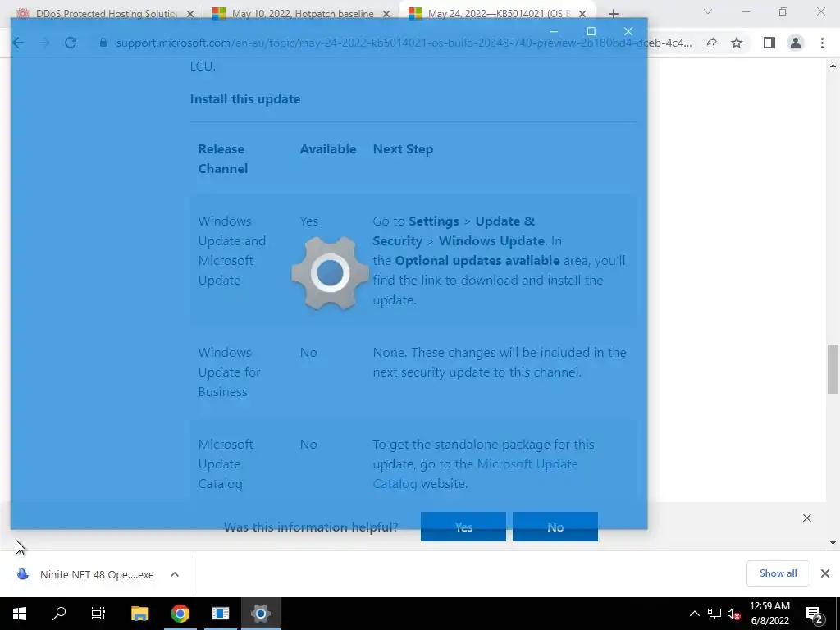Answer Yes to the helpful question
The height and width of the screenshot is (630, 840).
[x=463, y=527]
